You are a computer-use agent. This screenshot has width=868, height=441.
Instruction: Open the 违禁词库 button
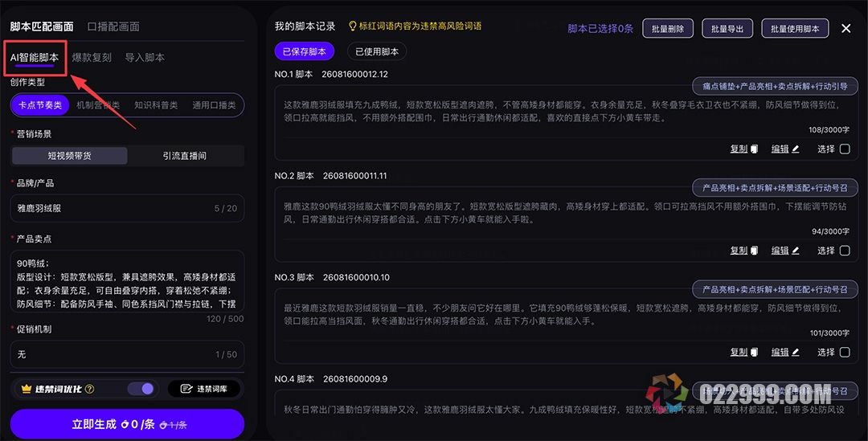click(203, 389)
